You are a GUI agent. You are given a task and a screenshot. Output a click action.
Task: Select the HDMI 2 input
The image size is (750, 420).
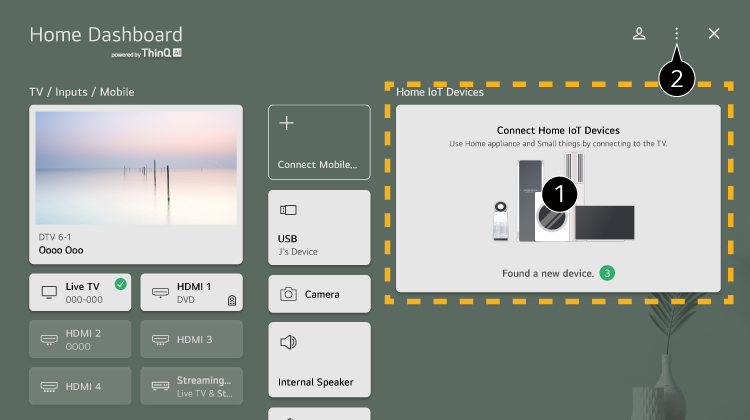pos(80,339)
